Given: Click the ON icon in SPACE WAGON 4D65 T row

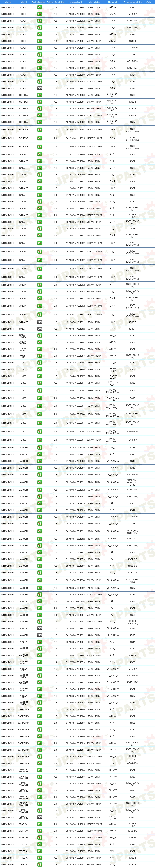Looking at the screenshot, I should pyautogui.click(x=40, y=817).
